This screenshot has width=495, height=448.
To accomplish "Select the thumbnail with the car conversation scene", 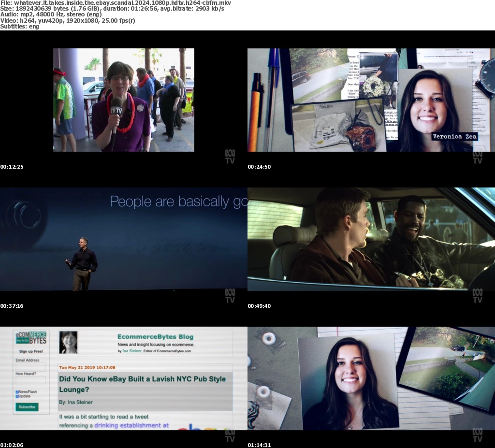I will pos(371,239).
